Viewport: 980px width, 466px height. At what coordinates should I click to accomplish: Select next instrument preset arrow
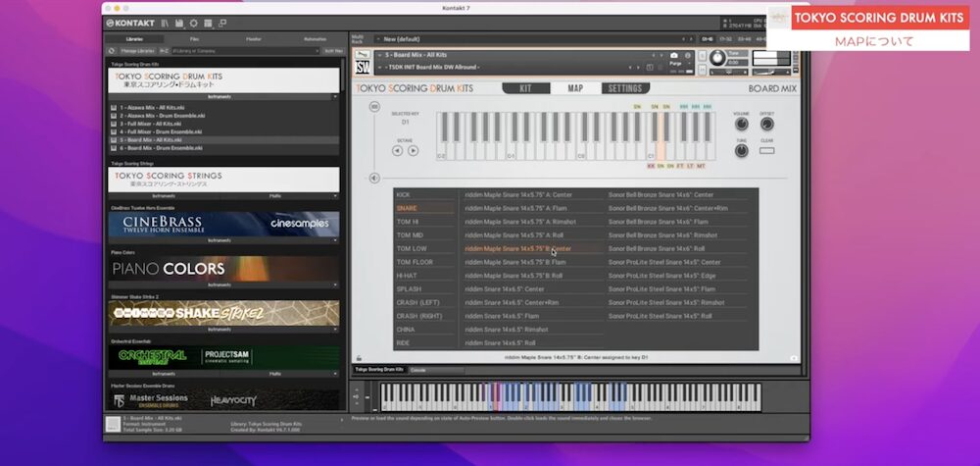(661, 55)
